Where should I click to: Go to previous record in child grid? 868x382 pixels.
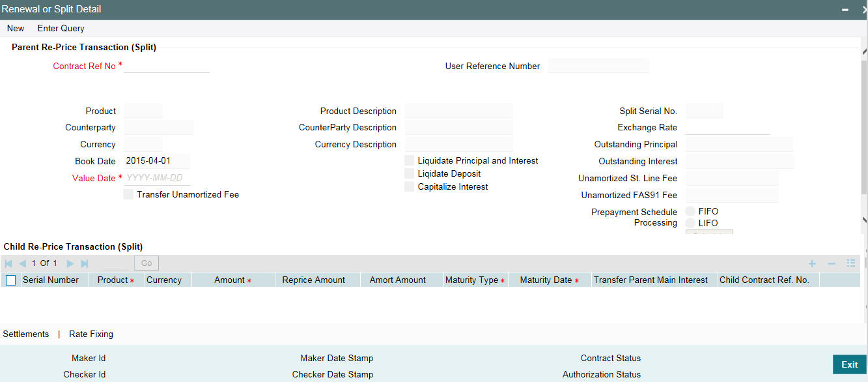23,263
